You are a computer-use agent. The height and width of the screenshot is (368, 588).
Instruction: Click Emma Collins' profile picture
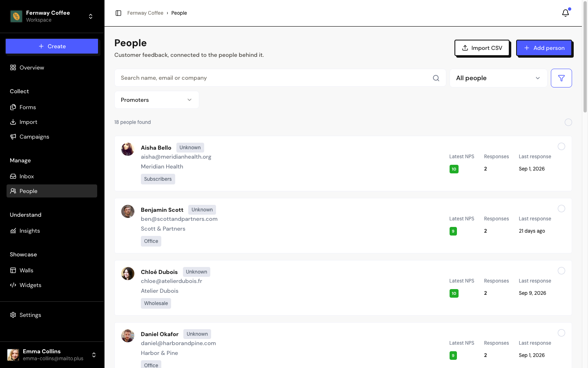(x=13, y=355)
